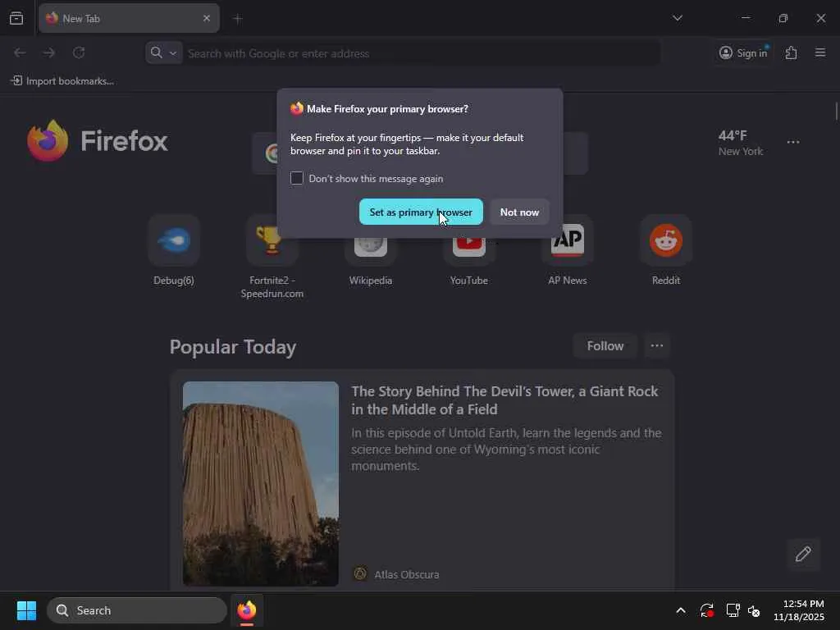
Task: Select the New Tab tab
Action: 129,18
